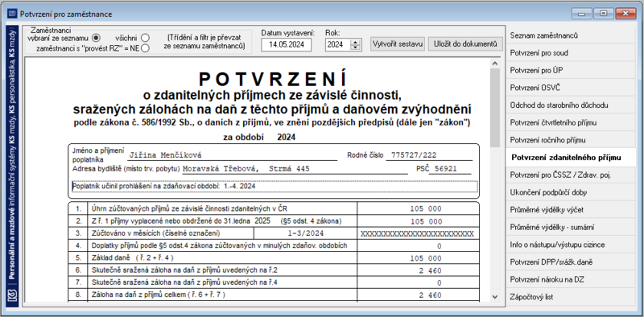Open 'Průměrné výdělky výčet'
644x317 pixels.
[571, 210]
